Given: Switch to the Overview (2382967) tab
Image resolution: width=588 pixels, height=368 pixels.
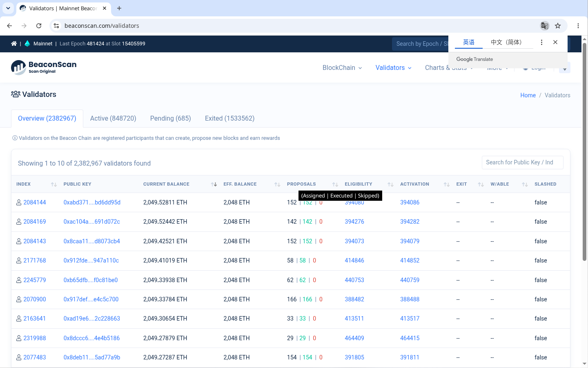Looking at the screenshot, I should (x=47, y=119).
